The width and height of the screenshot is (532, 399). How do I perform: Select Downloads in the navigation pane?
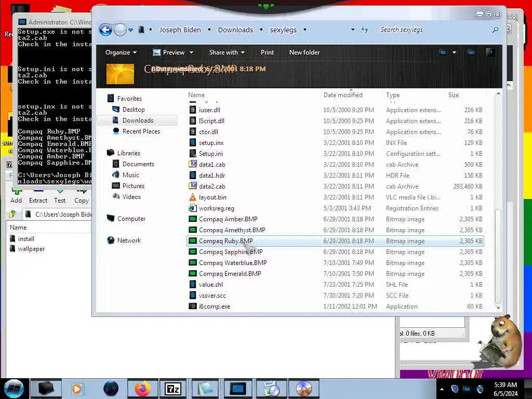click(138, 121)
